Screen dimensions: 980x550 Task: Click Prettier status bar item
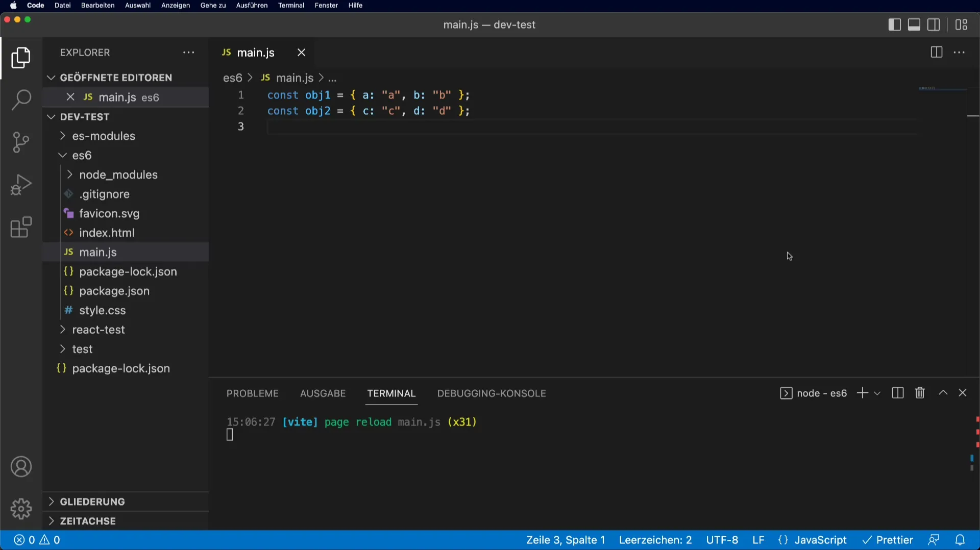(887, 540)
